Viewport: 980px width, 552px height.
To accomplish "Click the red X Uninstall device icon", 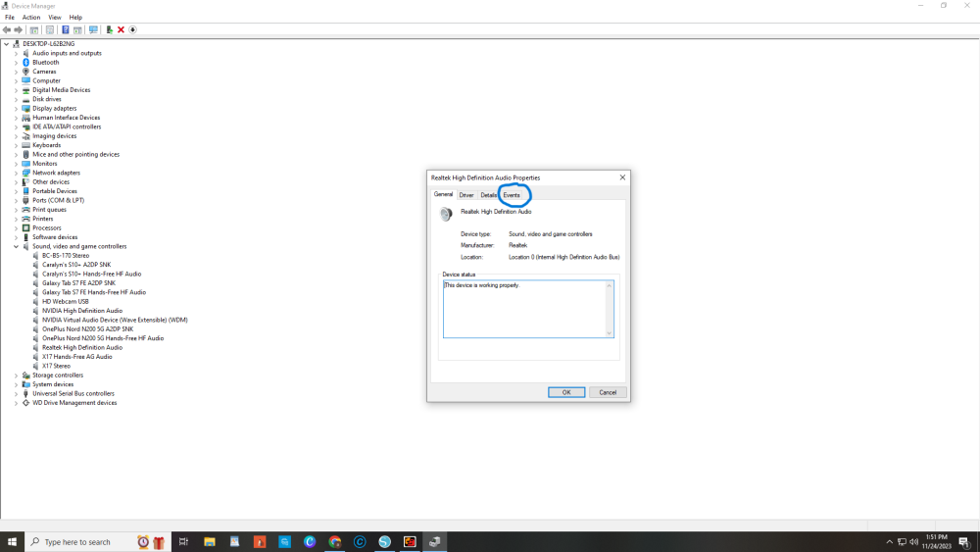I will (122, 29).
